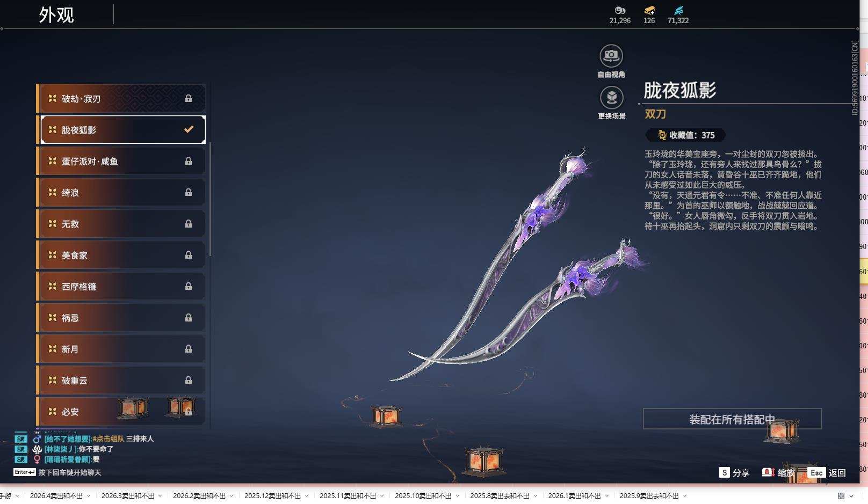
Task: Click the lock icon on 破劫·寂刃
Action: [x=189, y=98]
